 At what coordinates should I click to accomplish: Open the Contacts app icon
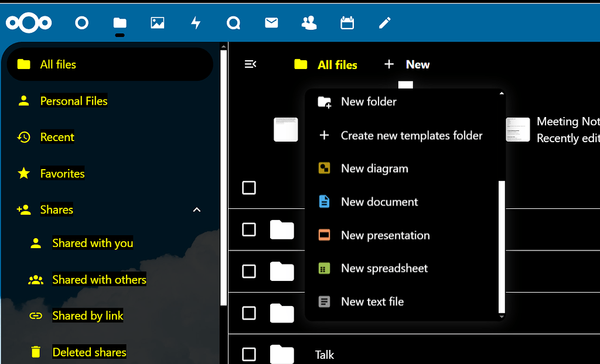click(x=309, y=23)
